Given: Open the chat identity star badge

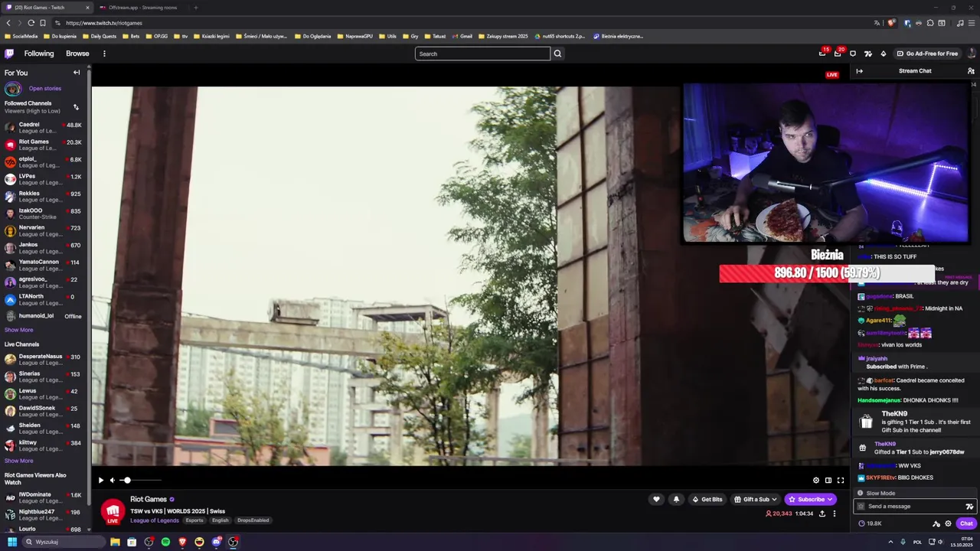Looking at the screenshot, I should point(861,506).
